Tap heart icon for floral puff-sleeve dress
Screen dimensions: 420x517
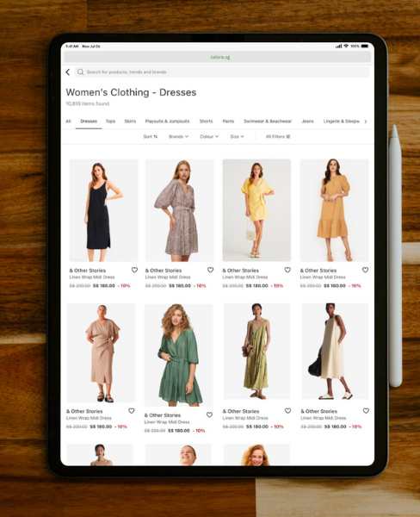click(210, 270)
